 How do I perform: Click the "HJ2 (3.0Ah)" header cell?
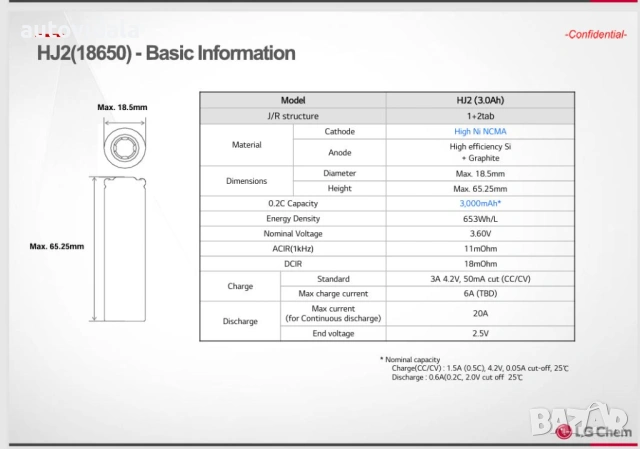[x=480, y=100]
